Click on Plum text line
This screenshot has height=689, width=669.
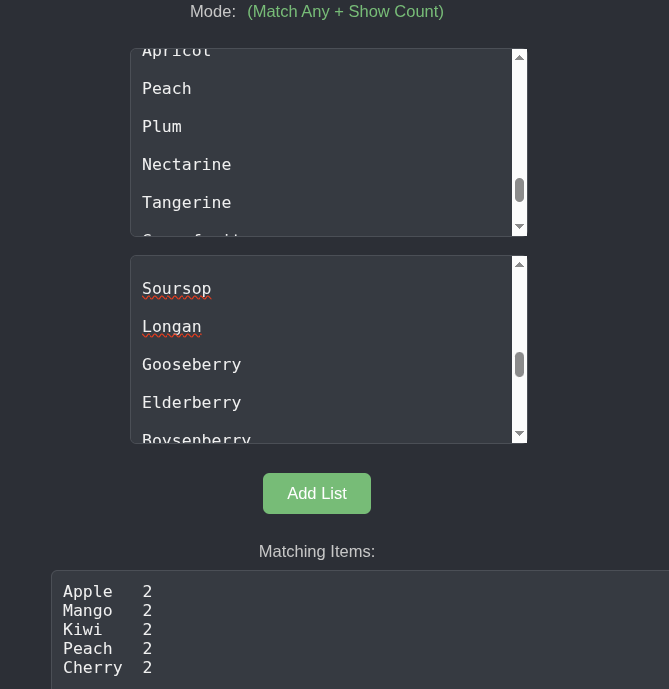162,127
